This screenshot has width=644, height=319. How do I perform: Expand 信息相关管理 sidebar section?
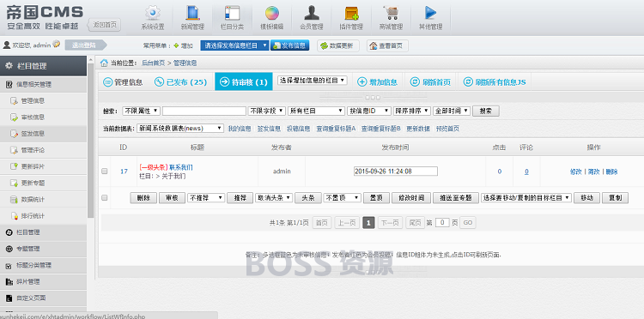(43, 84)
